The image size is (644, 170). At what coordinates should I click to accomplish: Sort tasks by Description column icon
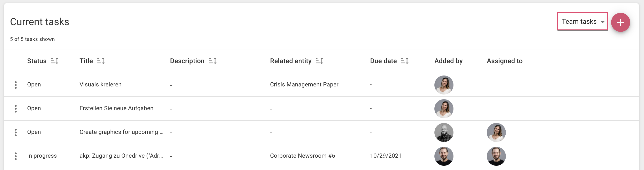[213, 61]
